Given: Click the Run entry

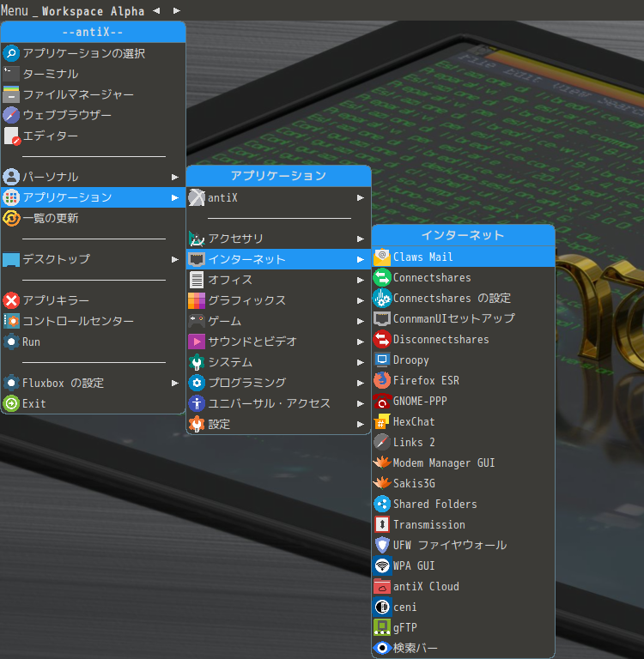Looking at the screenshot, I should [93, 342].
